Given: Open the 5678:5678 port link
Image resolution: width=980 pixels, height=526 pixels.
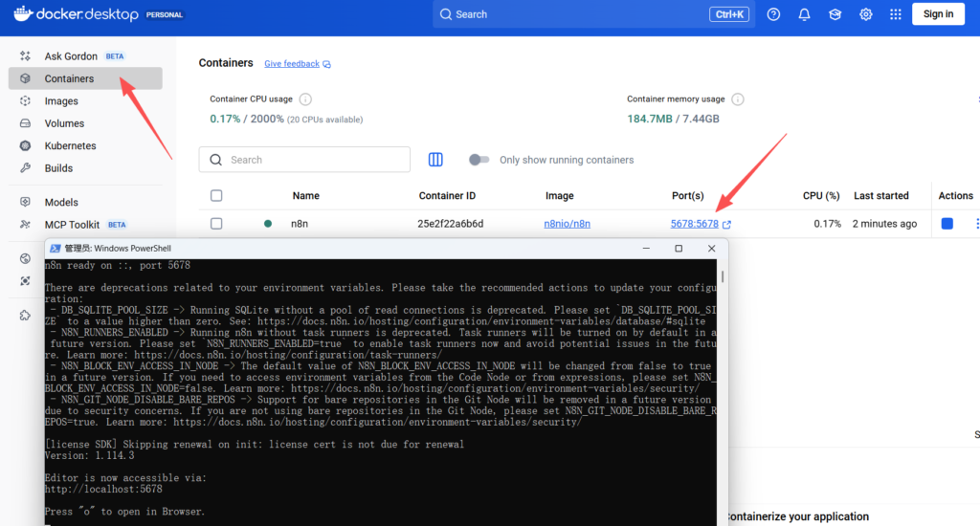Looking at the screenshot, I should click(694, 224).
